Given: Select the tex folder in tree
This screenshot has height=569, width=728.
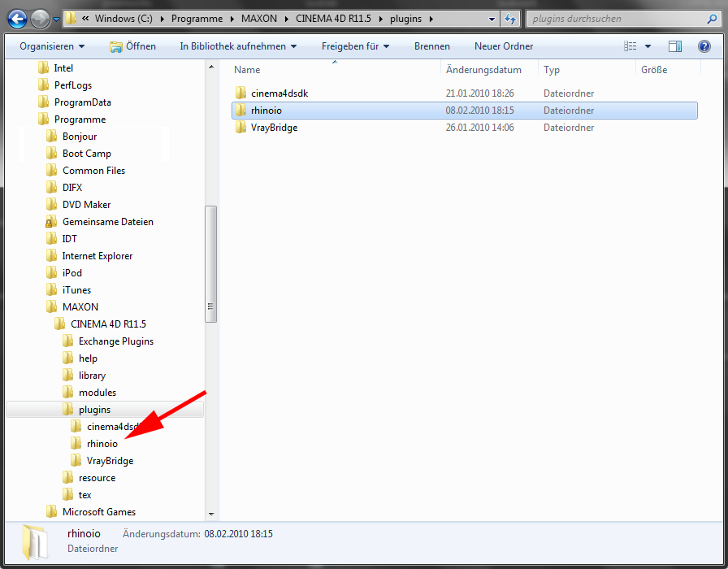Looking at the screenshot, I should pyautogui.click(x=76, y=495).
